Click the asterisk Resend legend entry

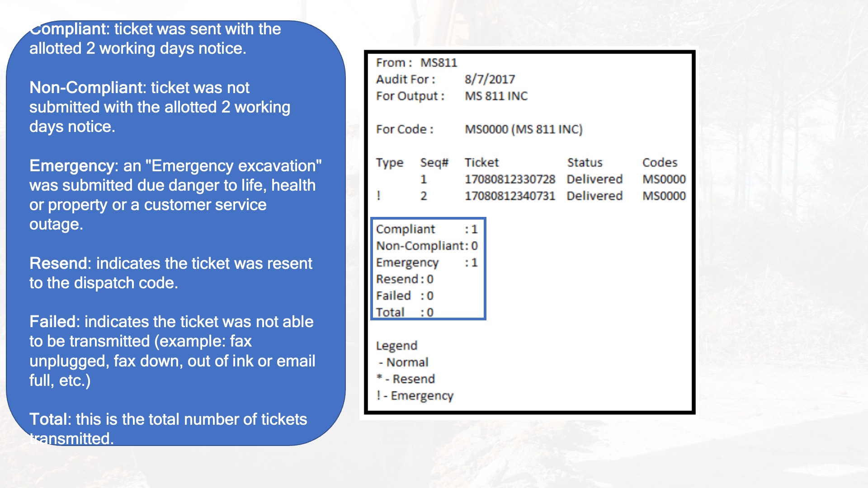[406, 379]
